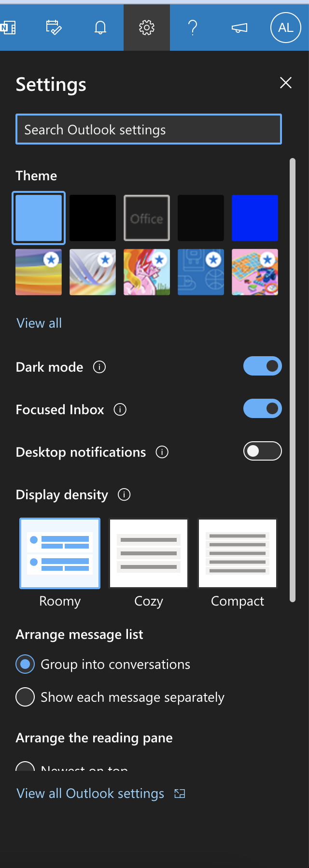309x868 pixels.
Task: Click the Dark mode info icon
Action: pyautogui.click(x=99, y=367)
